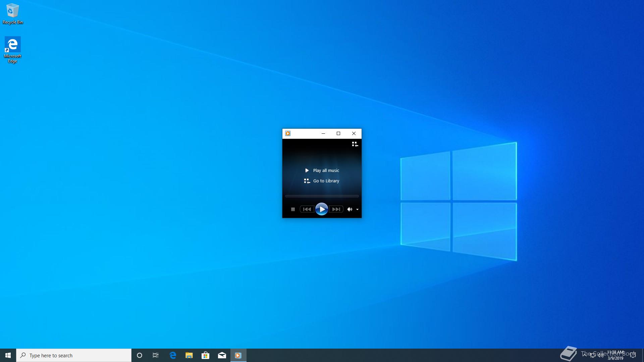
Task: Click the Windows Media Player title bar icon
Action: pyautogui.click(x=288, y=133)
